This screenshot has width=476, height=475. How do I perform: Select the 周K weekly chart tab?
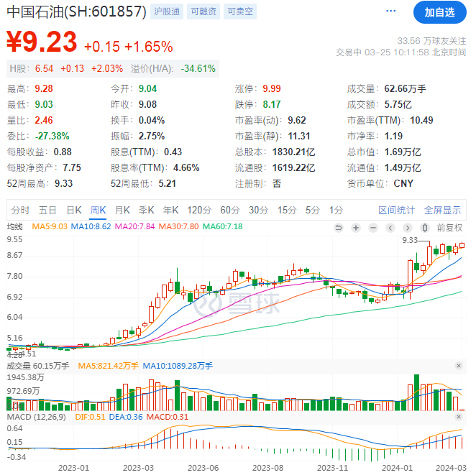pyautogui.click(x=98, y=210)
